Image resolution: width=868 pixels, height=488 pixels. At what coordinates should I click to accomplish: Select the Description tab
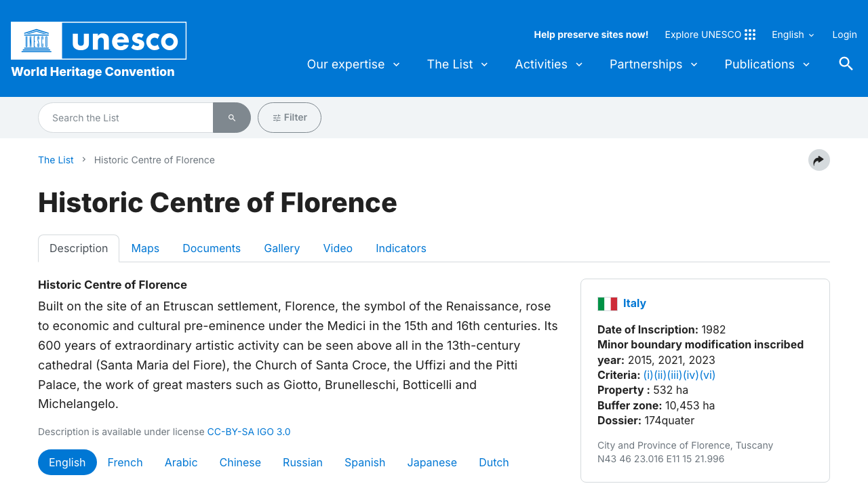(79, 248)
